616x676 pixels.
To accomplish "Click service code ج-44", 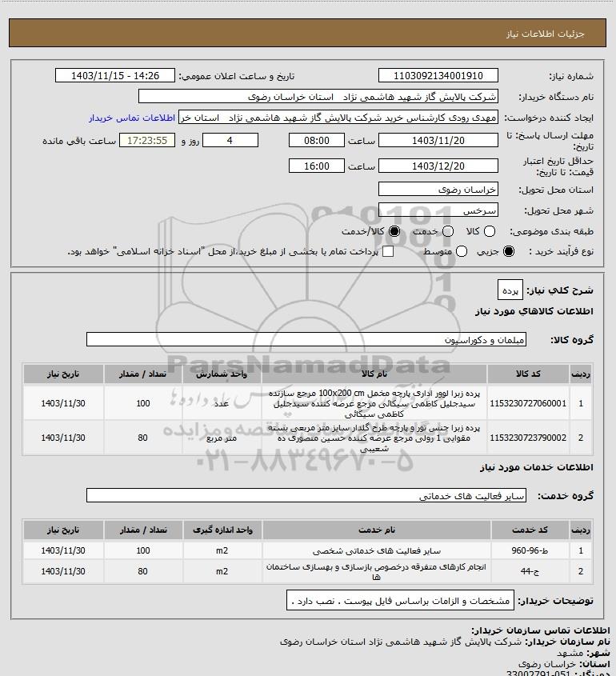I will click(x=530, y=571).
